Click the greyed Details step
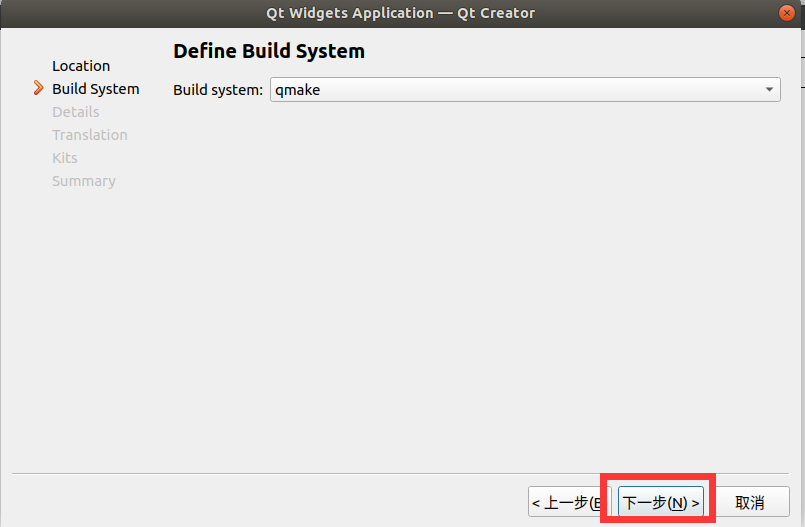805x527 pixels. coord(75,112)
